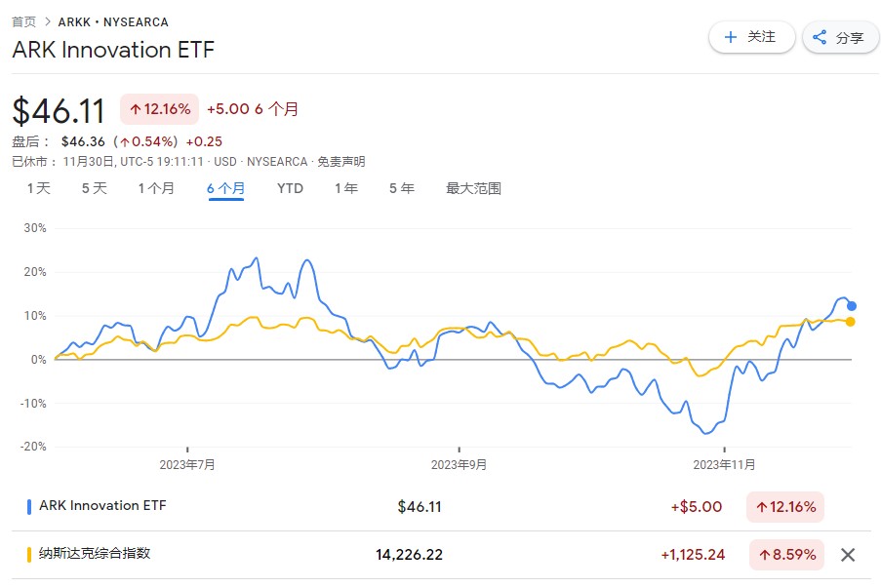This screenshot has height=588, width=881.
Task: Show the 5年 chart range
Action: point(401,188)
